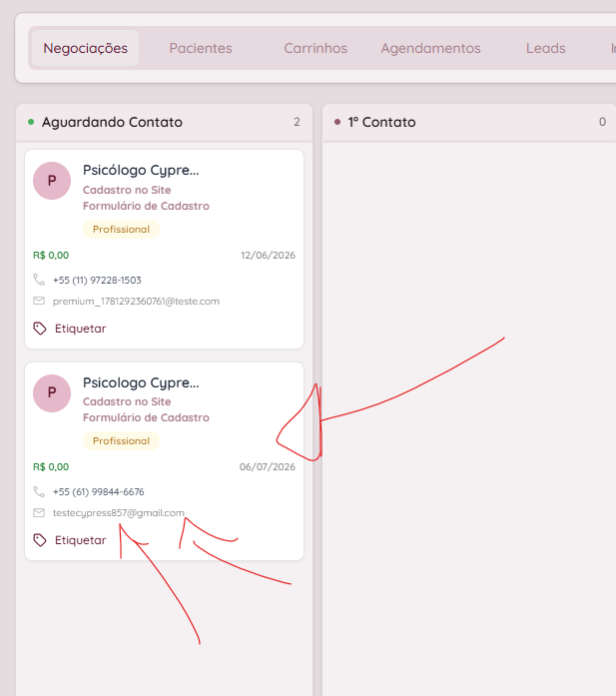This screenshot has height=696, width=616.
Task: Click phone icon beside +55 (61) 99844-6676
Action: (x=39, y=491)
